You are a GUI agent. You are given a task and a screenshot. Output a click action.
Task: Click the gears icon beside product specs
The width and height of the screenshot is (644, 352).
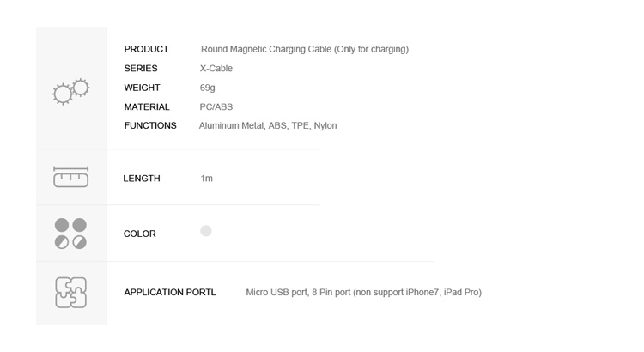coord(70,91)
